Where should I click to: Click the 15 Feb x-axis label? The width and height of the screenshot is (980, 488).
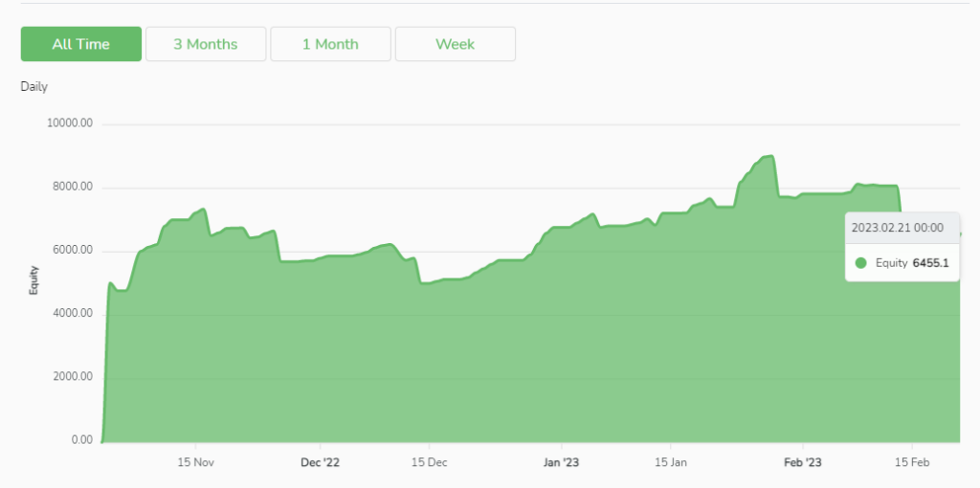[x=912, y=462]
